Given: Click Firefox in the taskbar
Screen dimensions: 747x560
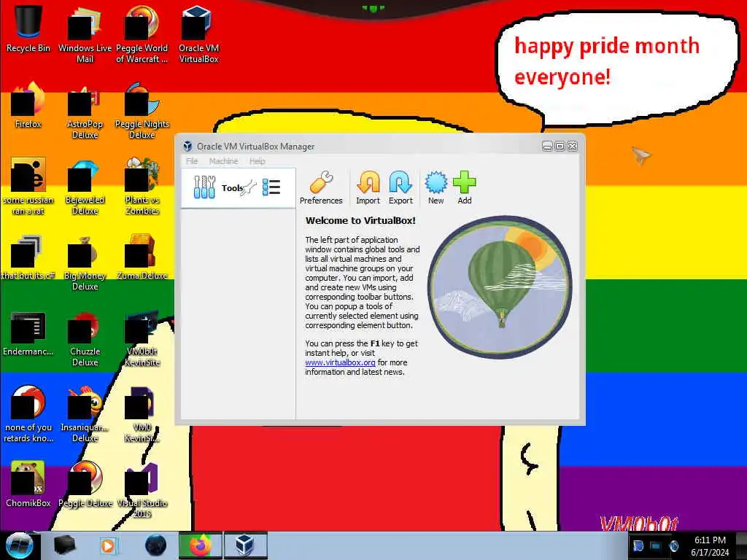Looking at the screenshot, I should click(x=201, y=545).
